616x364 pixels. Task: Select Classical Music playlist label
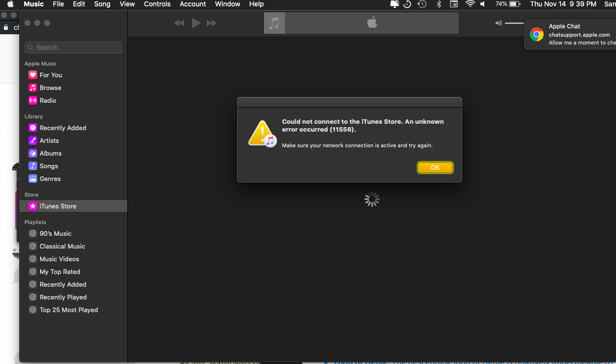click(x=62, y=246)
